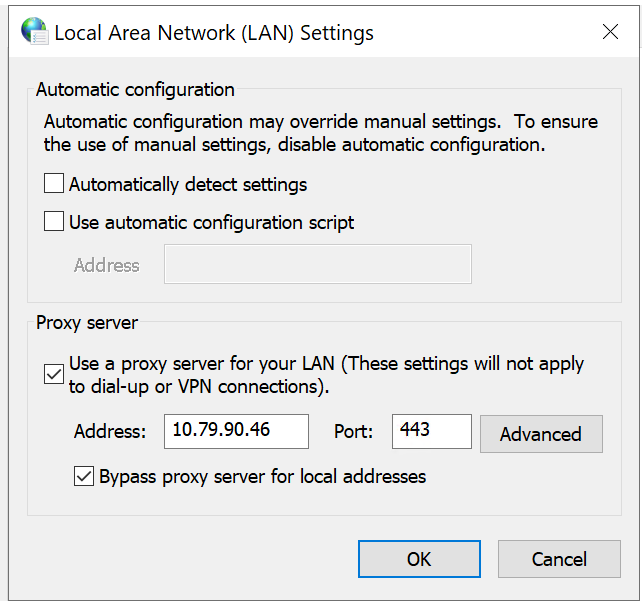The image size is (642, 601).
Task: Focus the Port field showing 443
Action: click(x=431, y=431)
